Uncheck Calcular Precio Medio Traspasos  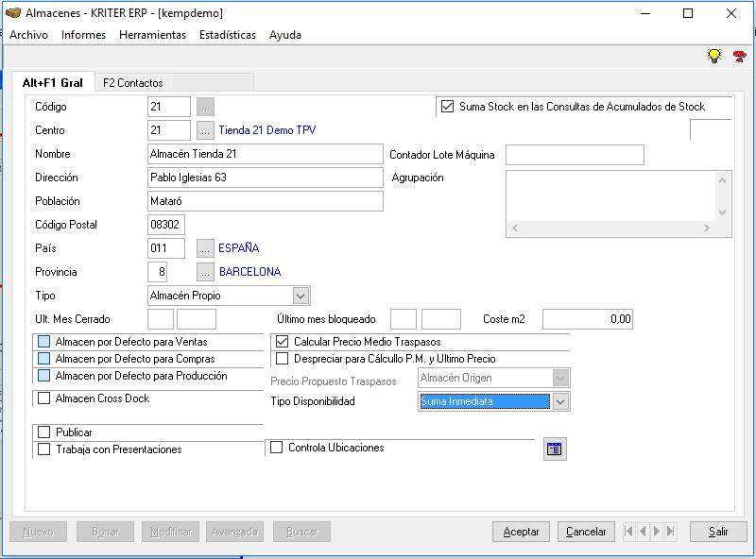pos(282,342)
